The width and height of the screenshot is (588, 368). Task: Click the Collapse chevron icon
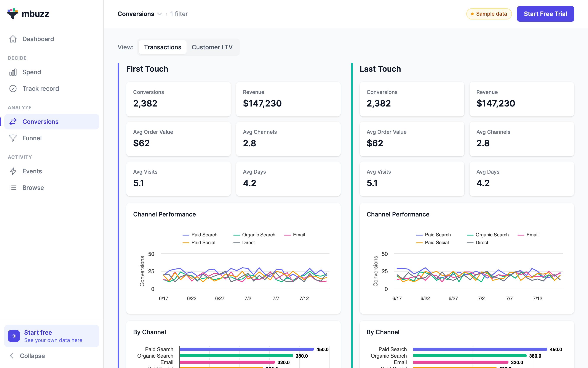click(x=12, y=356)
